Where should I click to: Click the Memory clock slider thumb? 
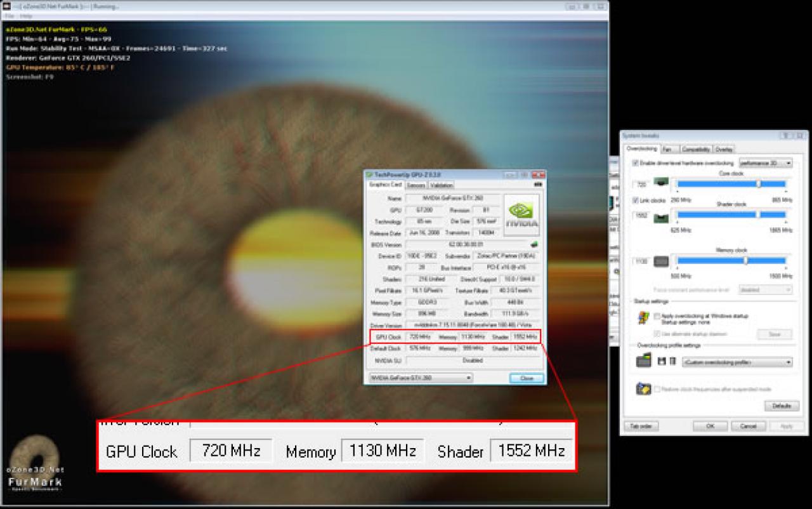pos(745,260)
